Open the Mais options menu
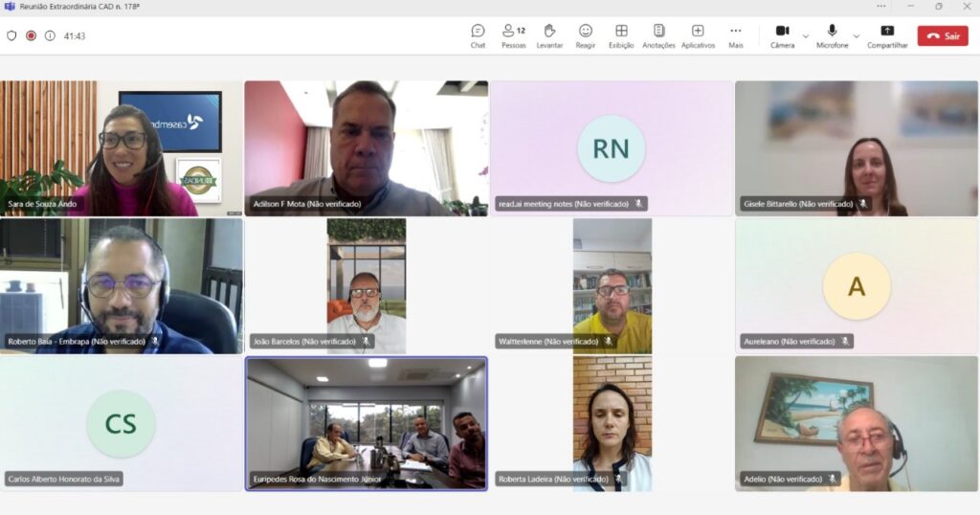 click(x=735, y=35)
